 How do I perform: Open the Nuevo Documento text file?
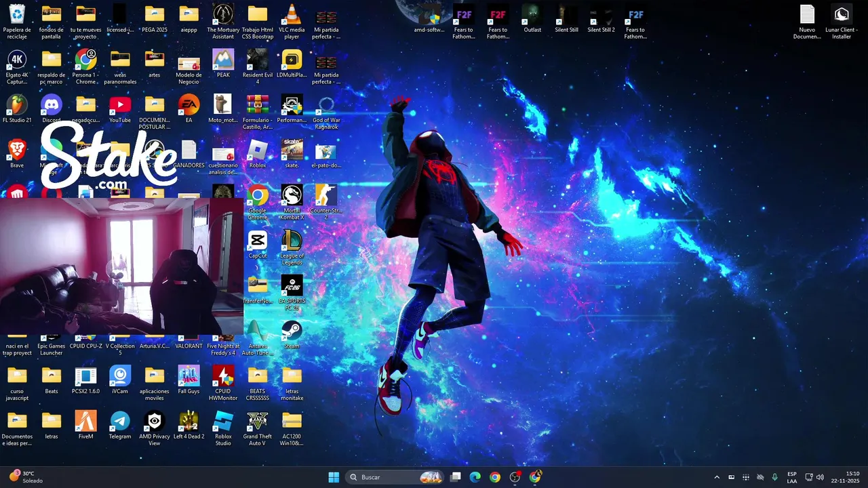[x=807, y=22]
